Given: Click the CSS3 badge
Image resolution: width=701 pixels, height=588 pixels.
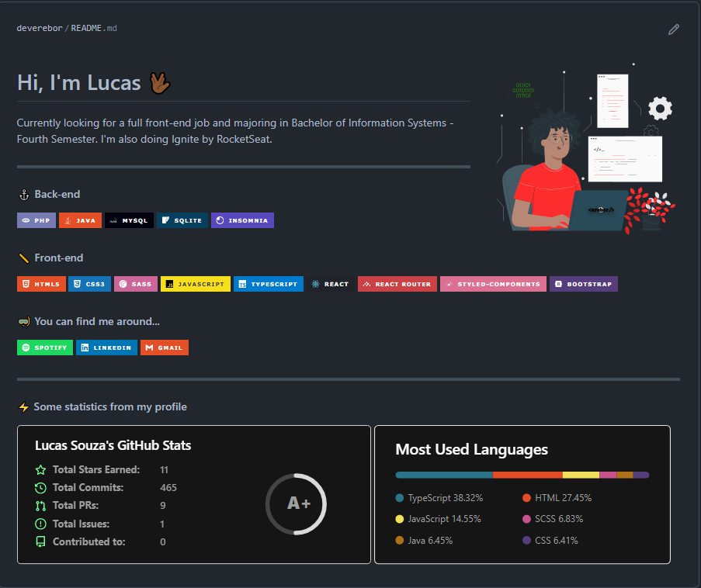Looking at the screenshot, I should 89,284.
